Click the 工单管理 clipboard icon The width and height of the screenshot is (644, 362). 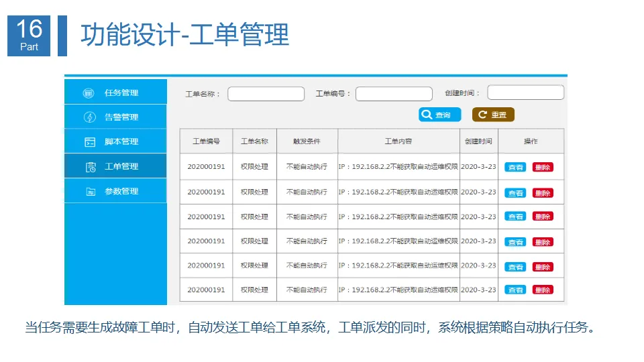tap(91, 167)
